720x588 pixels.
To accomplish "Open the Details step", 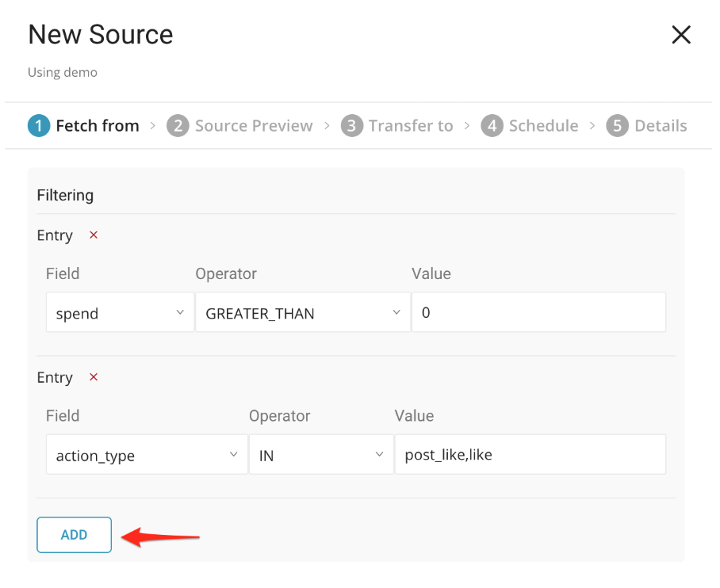I will pyautogui.click(x=661, y=126).
